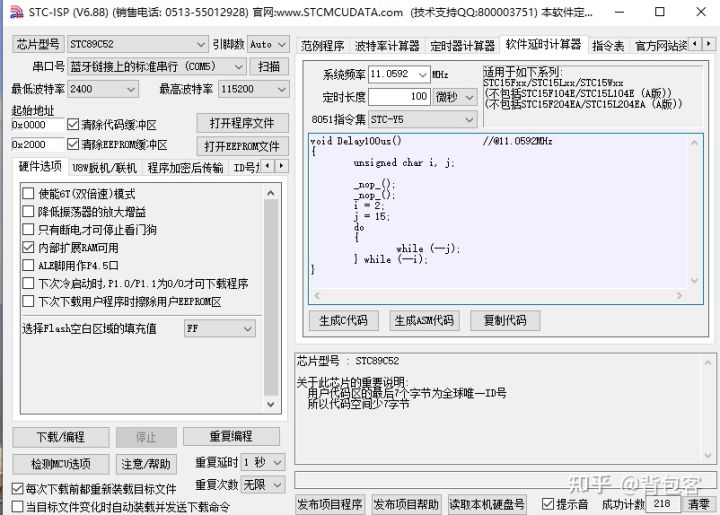
Task: Click 复制代码 button
Action: 505,320
